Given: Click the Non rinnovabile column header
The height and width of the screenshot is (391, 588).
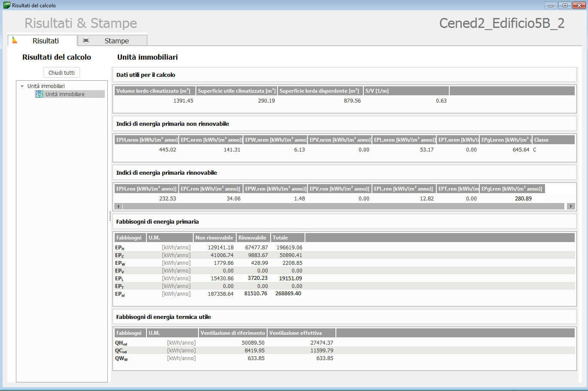Looking at the screenshot, I should pyautogui.click(x=214, y=238).
